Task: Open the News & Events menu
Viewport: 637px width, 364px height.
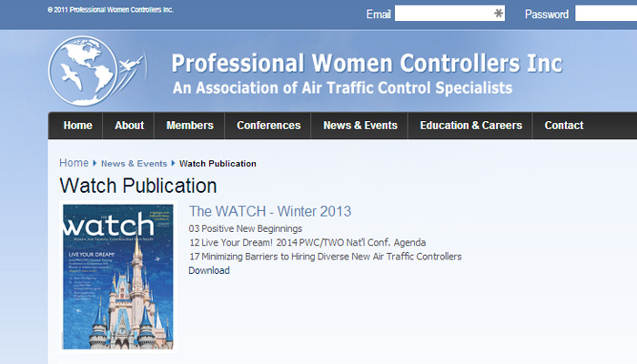Action: pyautogui.click(x=360, y=126)
